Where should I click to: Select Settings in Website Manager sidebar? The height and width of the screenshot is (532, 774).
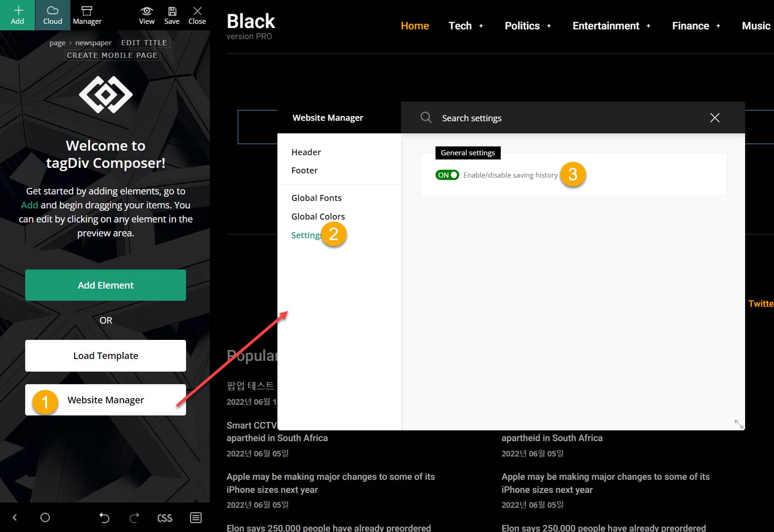[307, 235]
